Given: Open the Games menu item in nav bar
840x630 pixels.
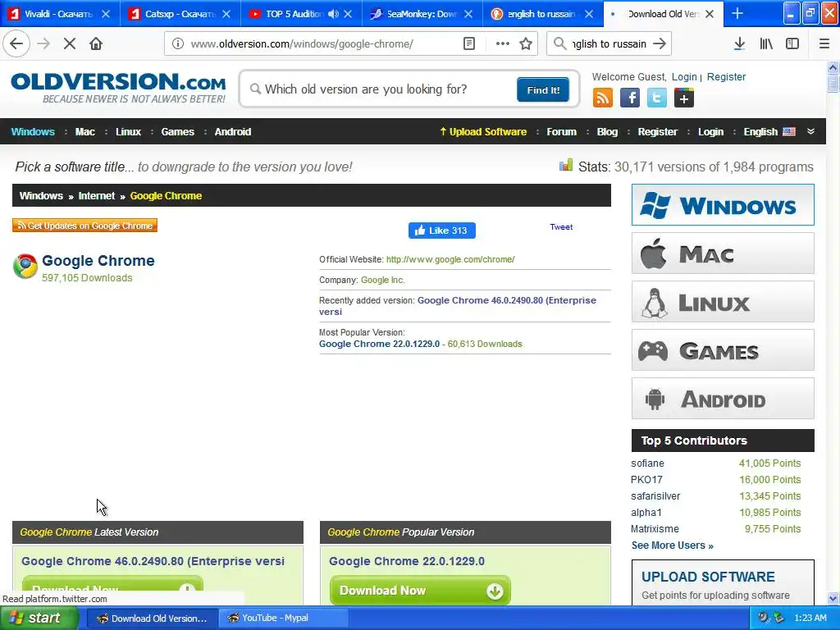Looking at the screenshot, I should (x=177, y=132).
